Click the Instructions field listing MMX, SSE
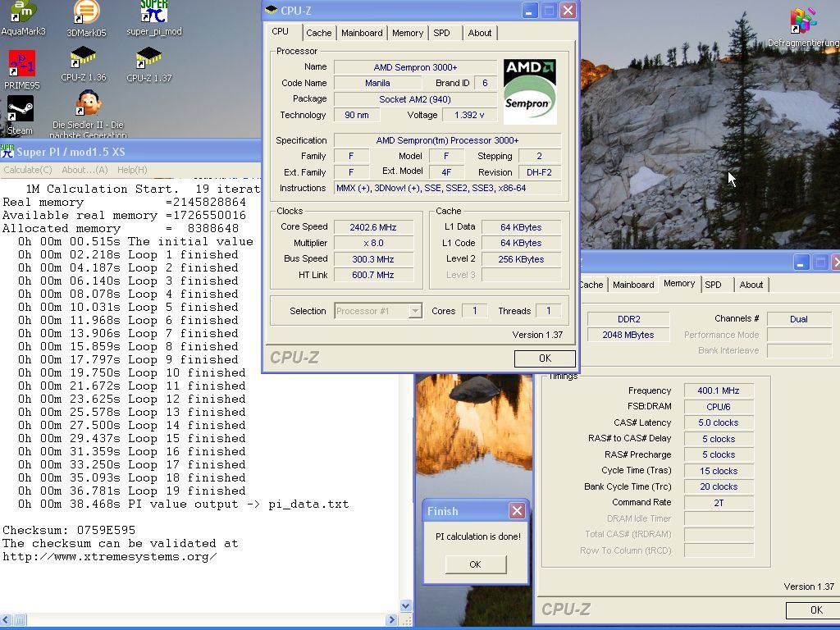Viewport: 840px width, 630px height. pyautogui.click(x=447, y=188)
